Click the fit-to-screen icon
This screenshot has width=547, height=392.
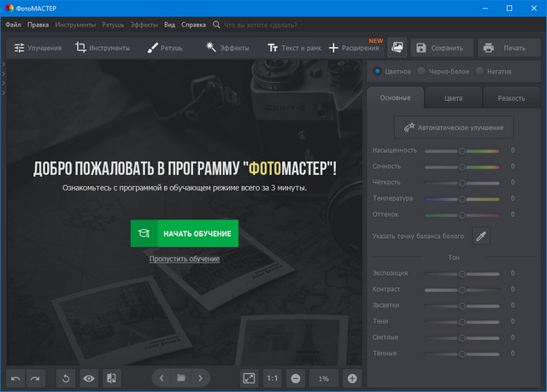point(249,377)
